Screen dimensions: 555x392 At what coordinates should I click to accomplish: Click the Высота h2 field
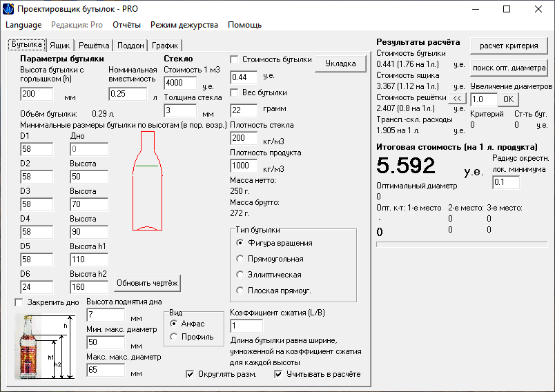(x=89, y=287)
